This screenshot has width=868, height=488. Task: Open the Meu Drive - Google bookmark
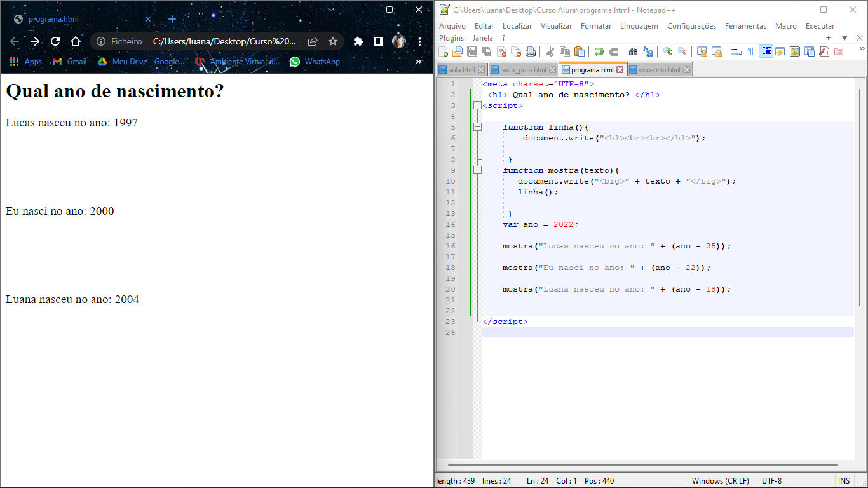(x=141, y=62)
